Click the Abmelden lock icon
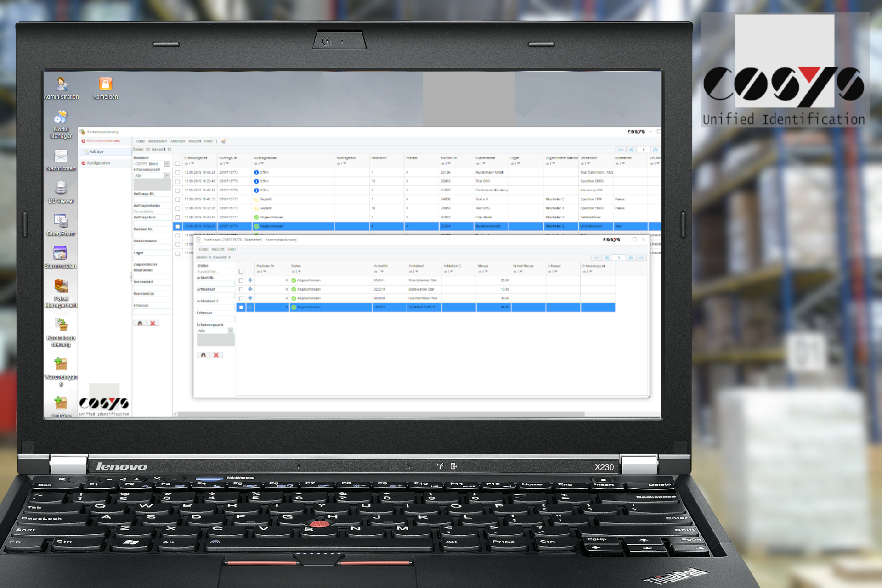882x588 pixels. pos(105,84)
